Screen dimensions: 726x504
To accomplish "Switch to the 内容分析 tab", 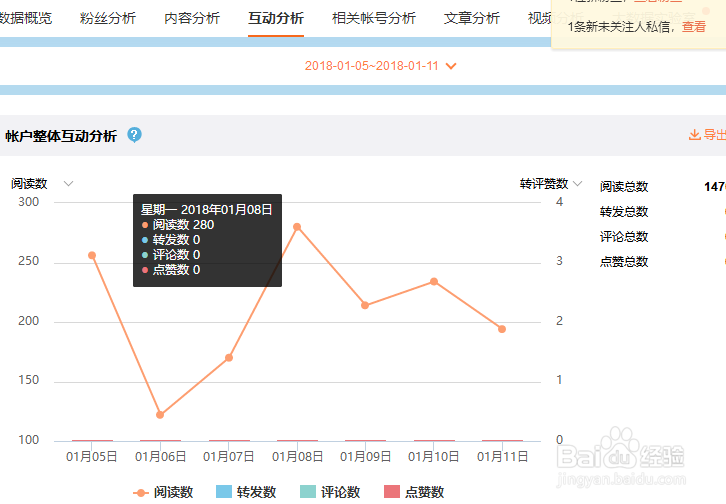I will pos(192,18).
